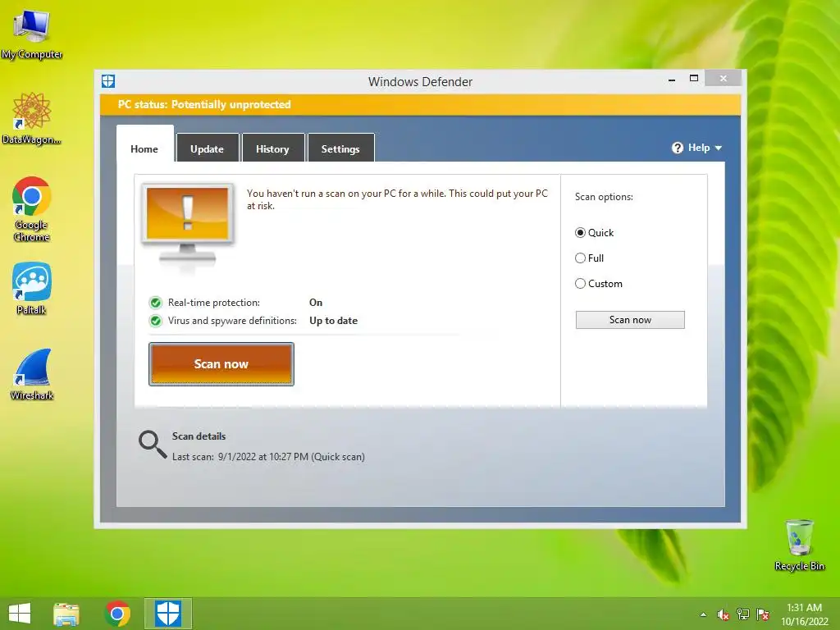The width and height of the screenshot is (840, 630).
Task: Select the Recycle Bin icon
Action: 799,545
